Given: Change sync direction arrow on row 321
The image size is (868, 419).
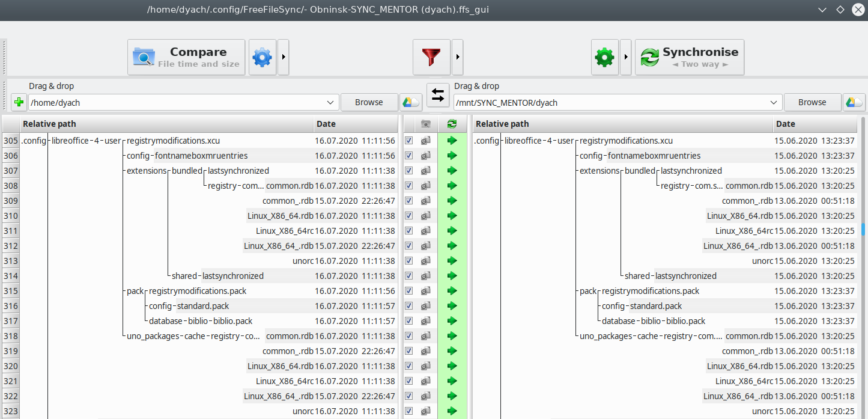Looking at the screenshot, I should (x=452, y=381).
